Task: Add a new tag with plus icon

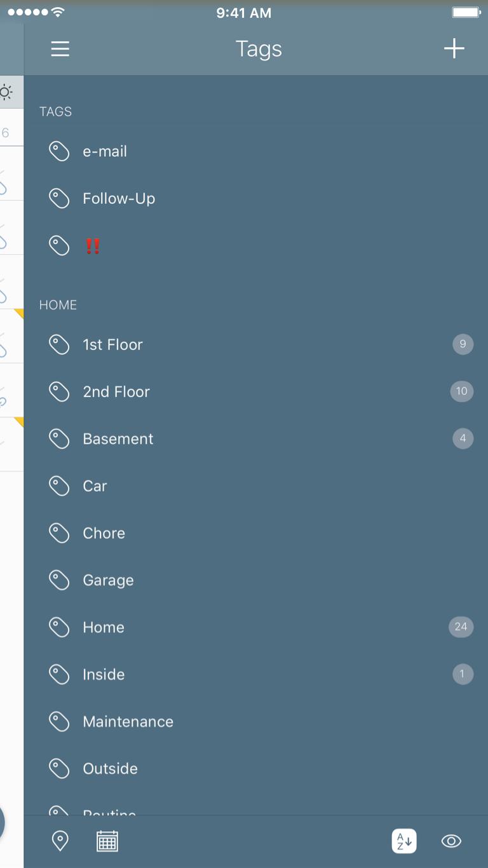Action: click(x=454, y=48)
